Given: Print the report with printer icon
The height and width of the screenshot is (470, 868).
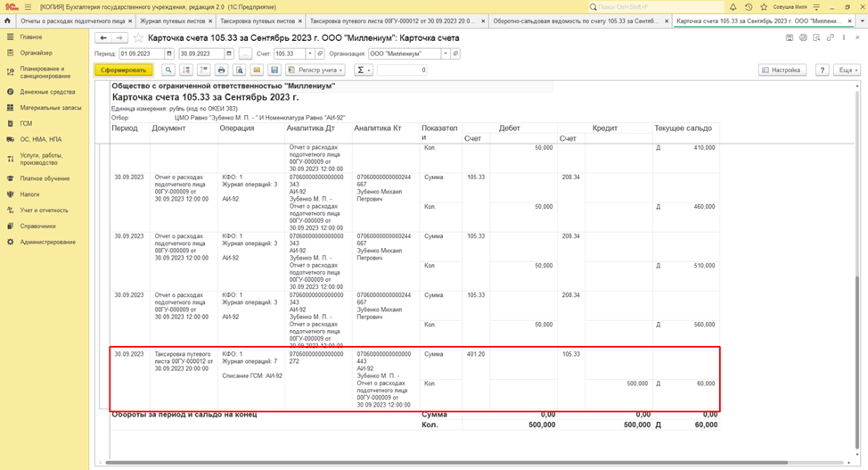Looking at the screenshot, I should point(221,70).
